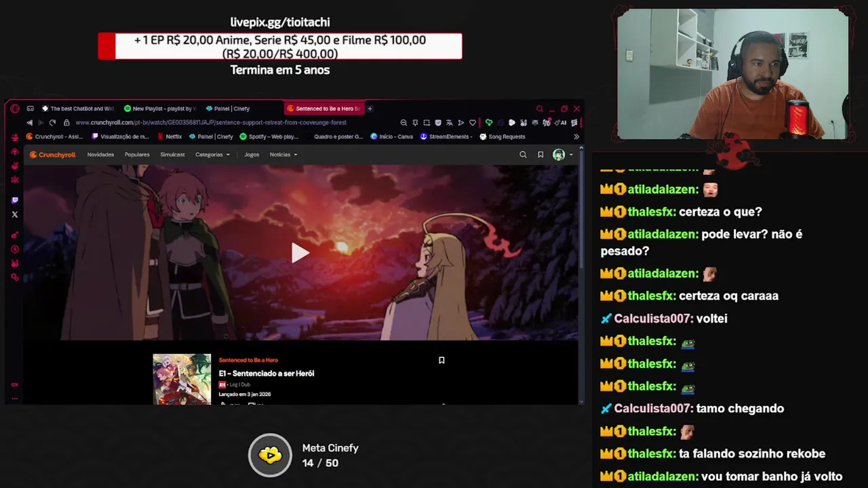868x488 pixels.
Task: Open X (Twitter) from the browser sidebar
Action: point(15,215)
